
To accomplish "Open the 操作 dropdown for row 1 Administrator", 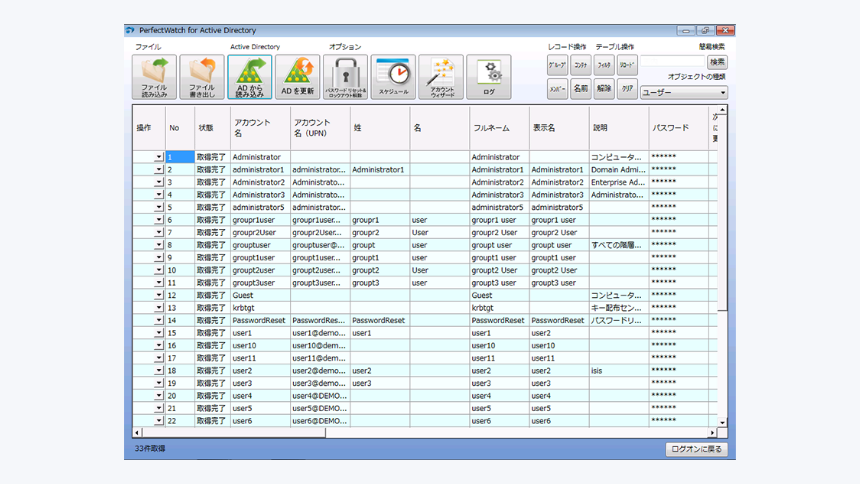I will click(x=158, y=157).
